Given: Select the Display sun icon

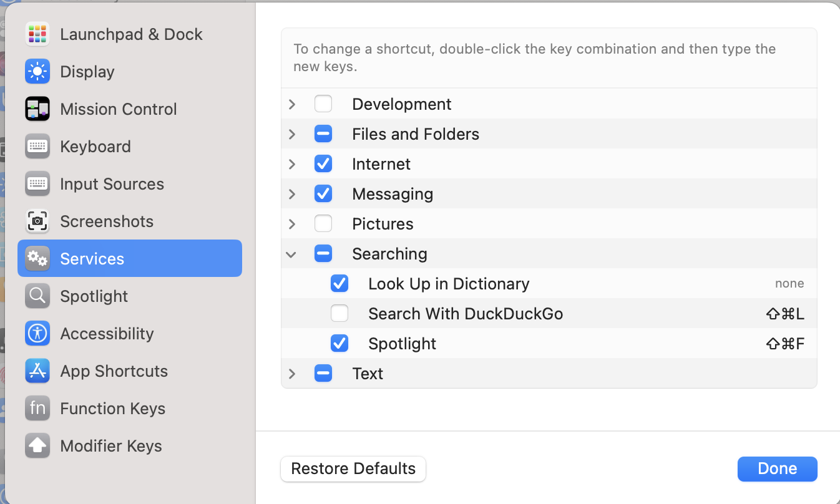Looking at the screenshot, I should click(x=37, y=72).
